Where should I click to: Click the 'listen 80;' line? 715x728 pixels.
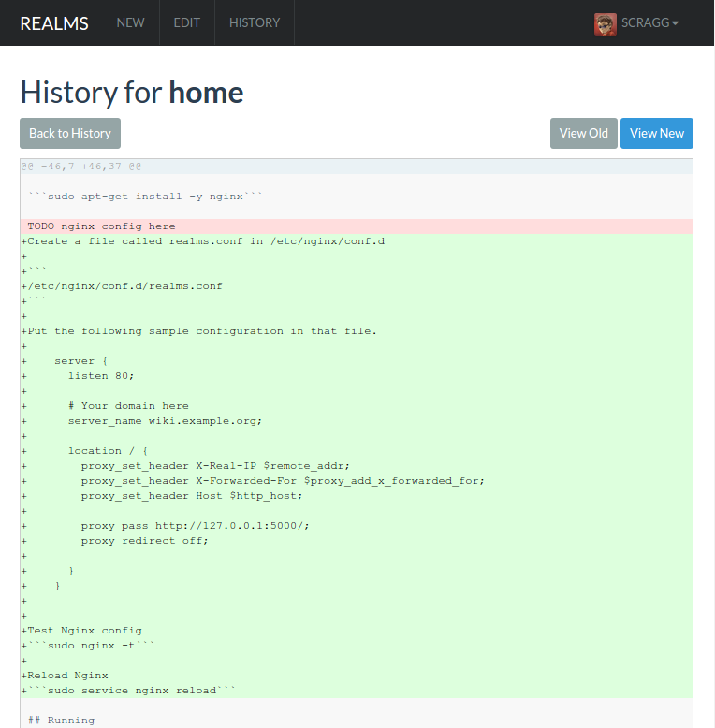coord(357,376)
